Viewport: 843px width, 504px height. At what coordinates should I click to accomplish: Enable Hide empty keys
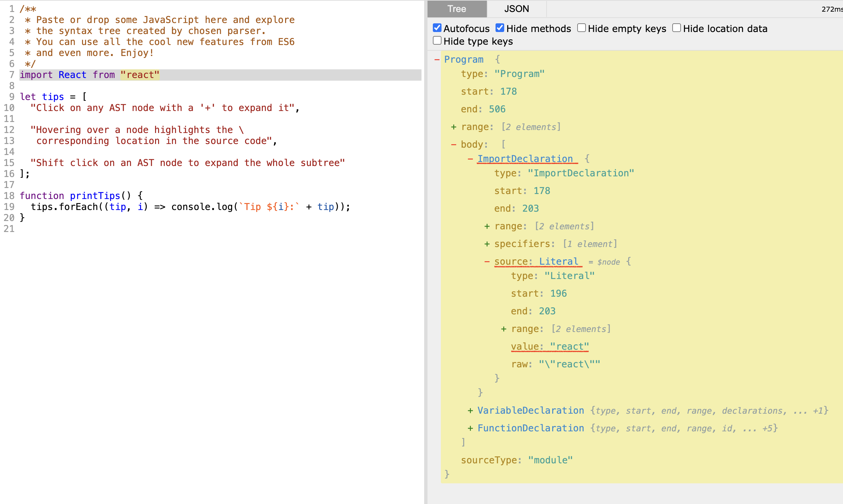click(x=582, y=28)
